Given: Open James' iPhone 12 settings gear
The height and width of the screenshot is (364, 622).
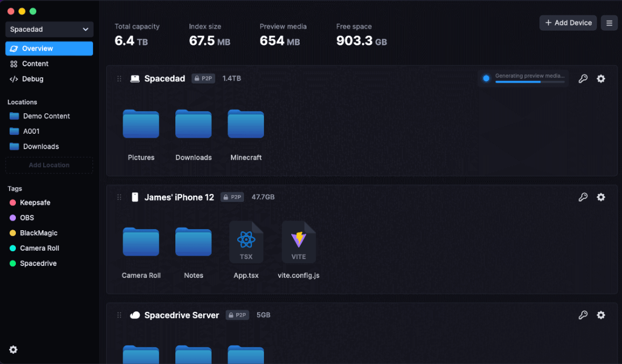Looking at the screenshot, I should coord(601,197).
